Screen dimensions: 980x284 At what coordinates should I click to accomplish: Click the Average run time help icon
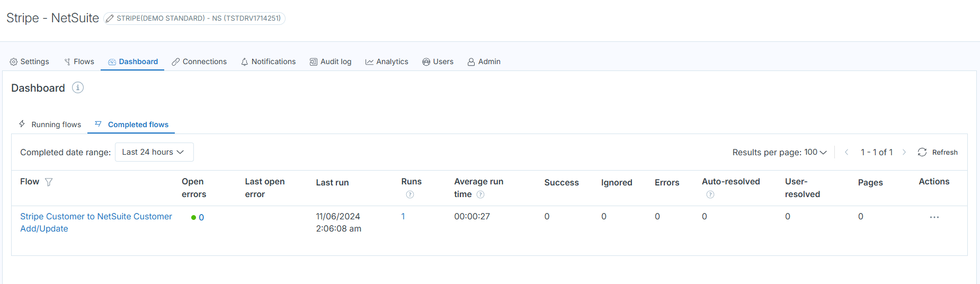[480, 194]
